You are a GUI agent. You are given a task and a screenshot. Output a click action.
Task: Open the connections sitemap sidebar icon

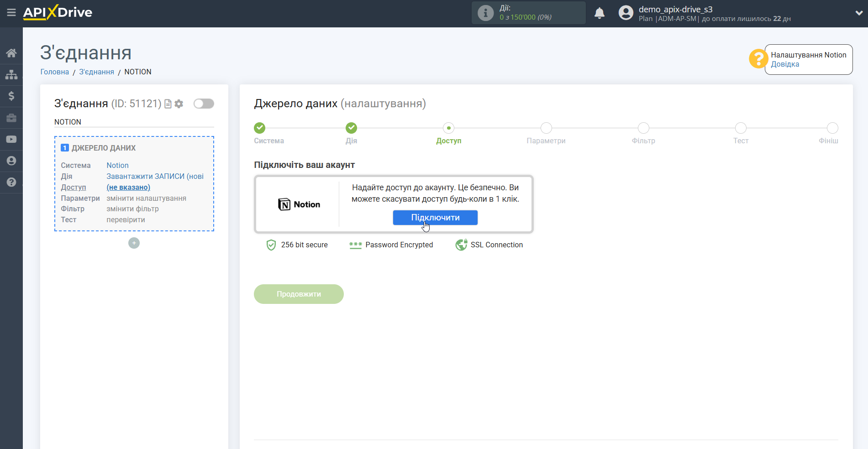coord(11,74)
